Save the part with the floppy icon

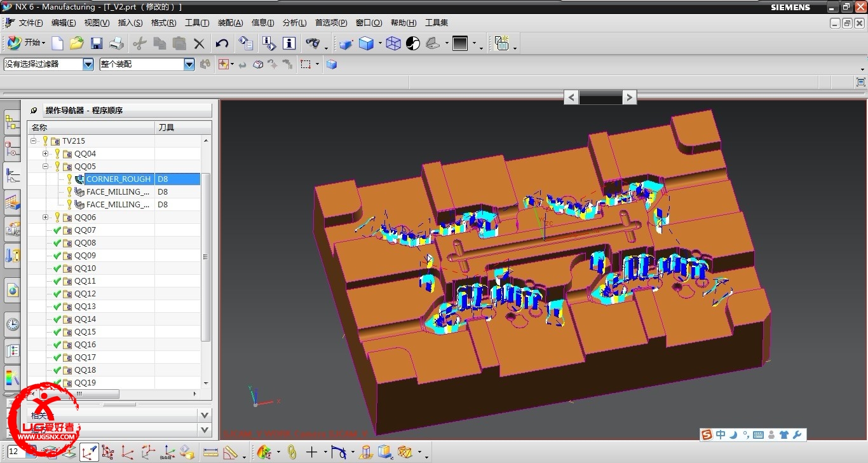pyautogui.click(x=97, y=43)
